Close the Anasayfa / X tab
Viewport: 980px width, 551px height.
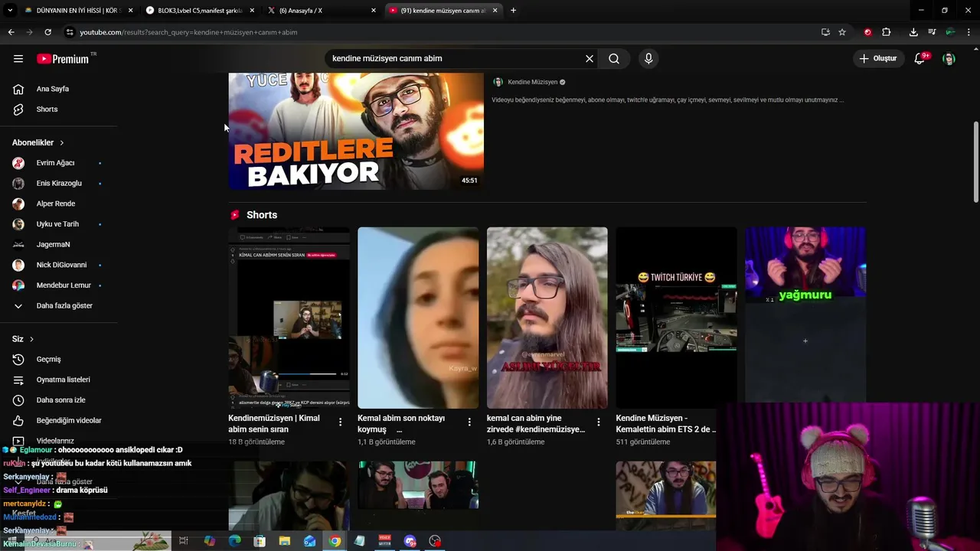click(x=374, y=11)
